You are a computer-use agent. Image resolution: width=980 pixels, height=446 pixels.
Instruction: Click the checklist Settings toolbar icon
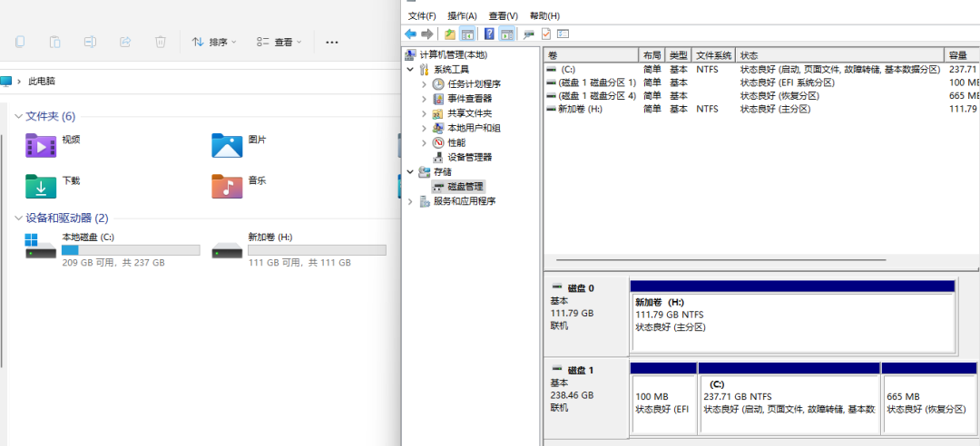(563, 34)
